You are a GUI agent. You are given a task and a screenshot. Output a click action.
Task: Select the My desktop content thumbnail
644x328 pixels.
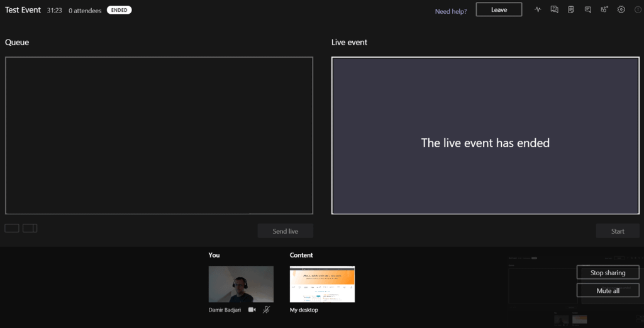point(322,284)
